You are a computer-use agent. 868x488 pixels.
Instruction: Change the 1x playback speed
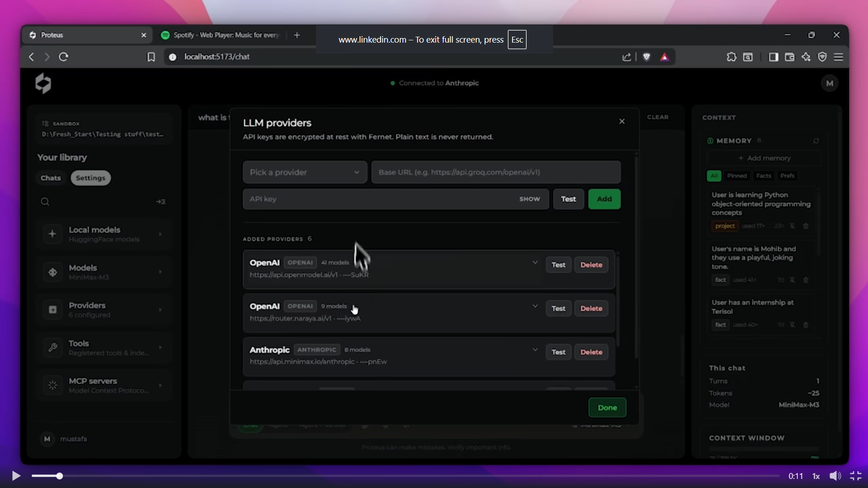click(x=816, y=476)
